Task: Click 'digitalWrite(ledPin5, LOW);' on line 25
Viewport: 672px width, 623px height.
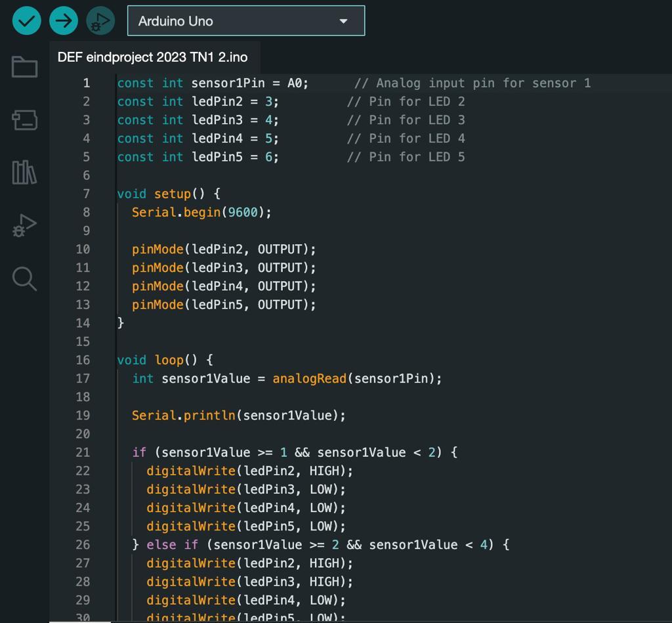Action: coord(246,526)
